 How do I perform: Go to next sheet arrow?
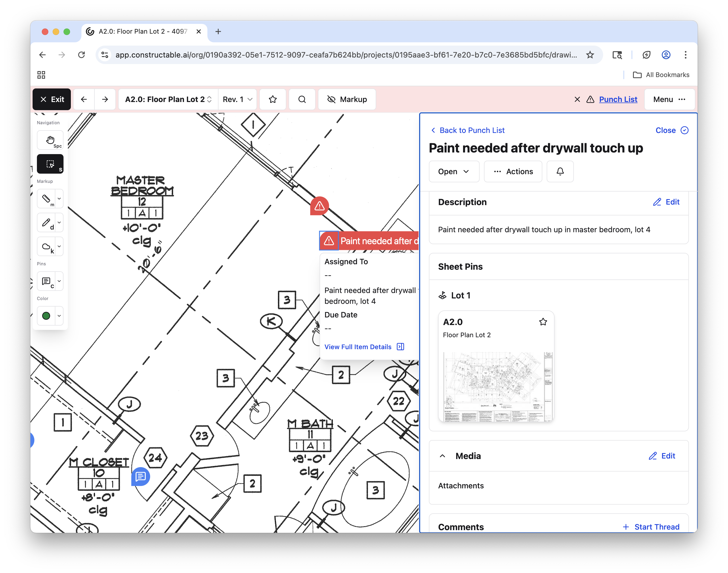coord(105,99)
